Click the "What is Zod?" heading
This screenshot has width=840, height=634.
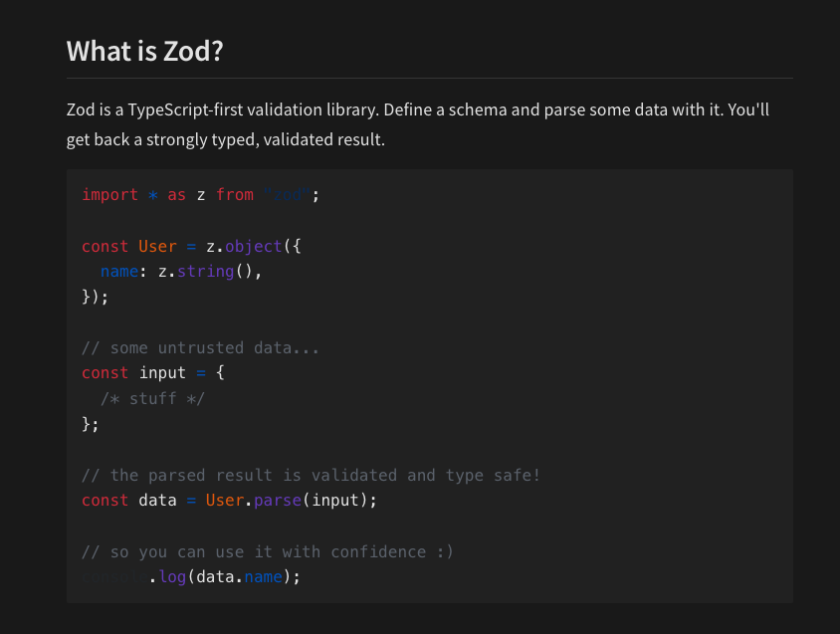coord(144,52)
